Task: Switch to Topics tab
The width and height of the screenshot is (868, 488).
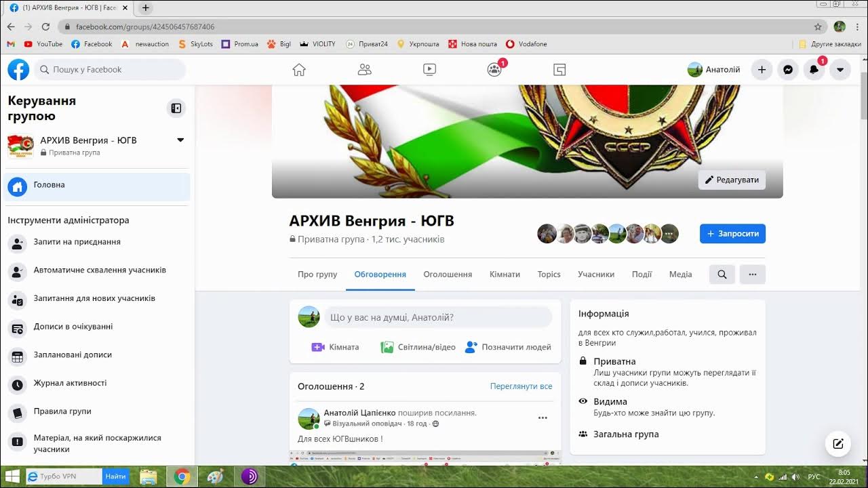Action: (549, 274)
